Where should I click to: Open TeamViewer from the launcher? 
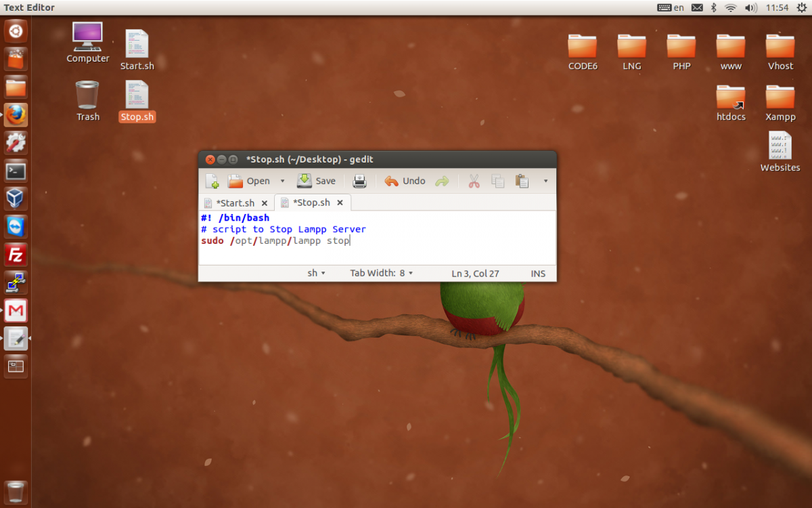(x=16, y=227)
